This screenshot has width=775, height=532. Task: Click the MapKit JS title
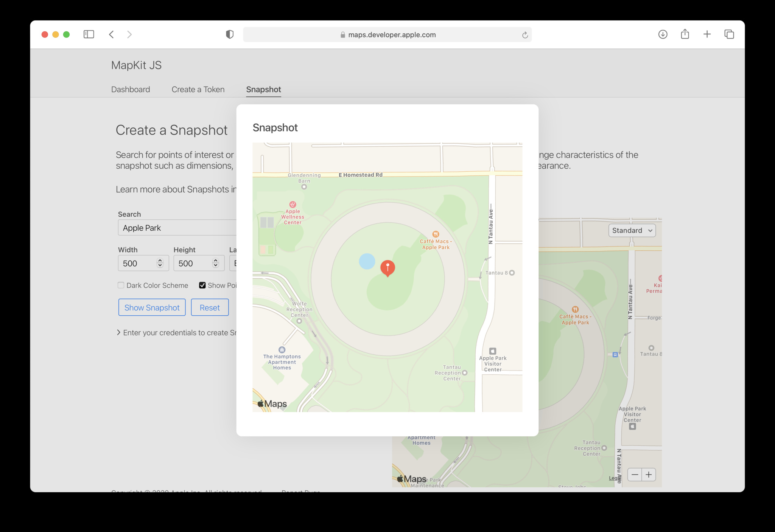[x=136, y=65]
